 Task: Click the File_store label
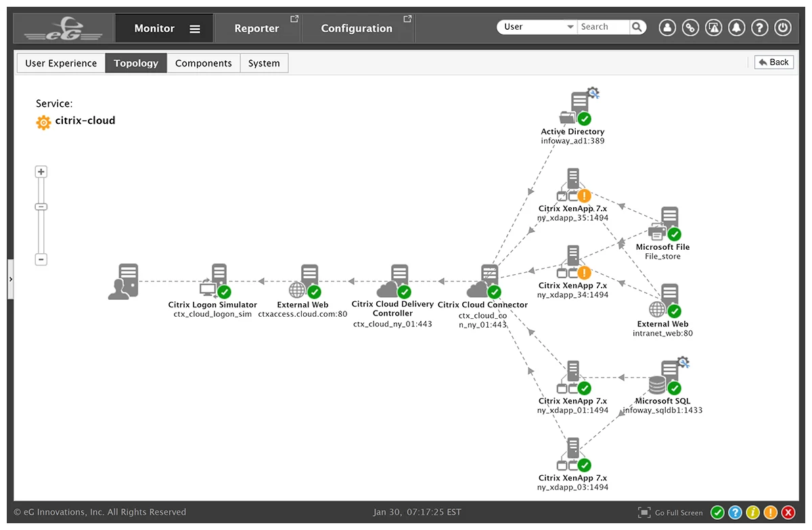click(662, 257)
